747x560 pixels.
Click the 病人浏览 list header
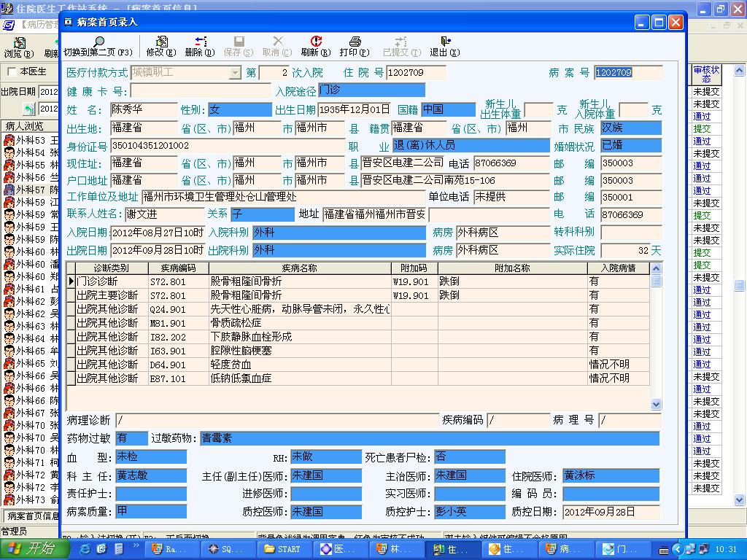pos(29,125)
